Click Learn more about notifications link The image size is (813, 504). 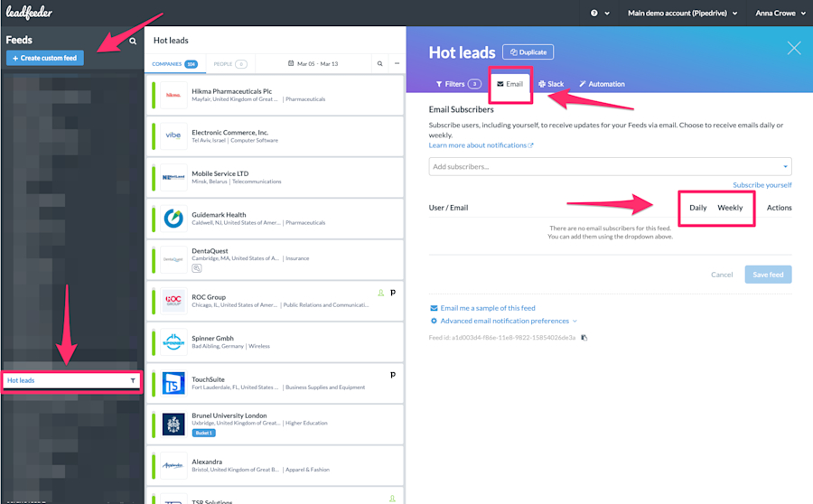(x=481, y=145)
